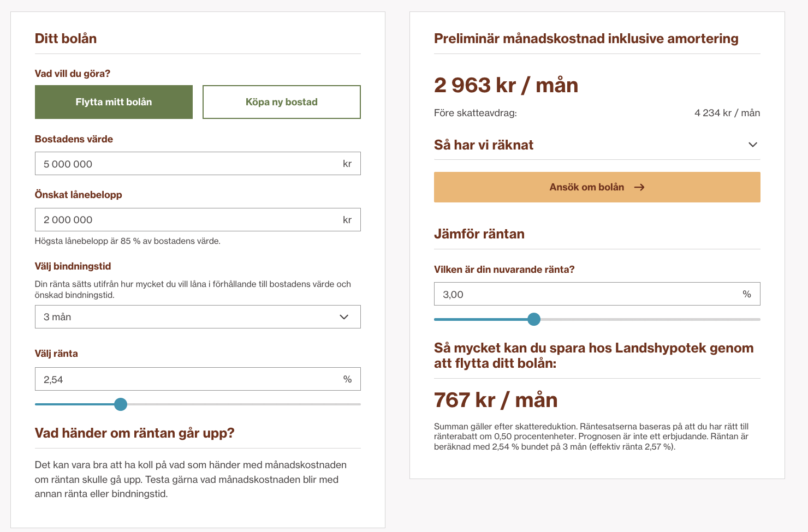Screen dimensions: 808x532
Task: Click the Bostadens värde input field
Action: pyautogui.click(x=198, y=164)
